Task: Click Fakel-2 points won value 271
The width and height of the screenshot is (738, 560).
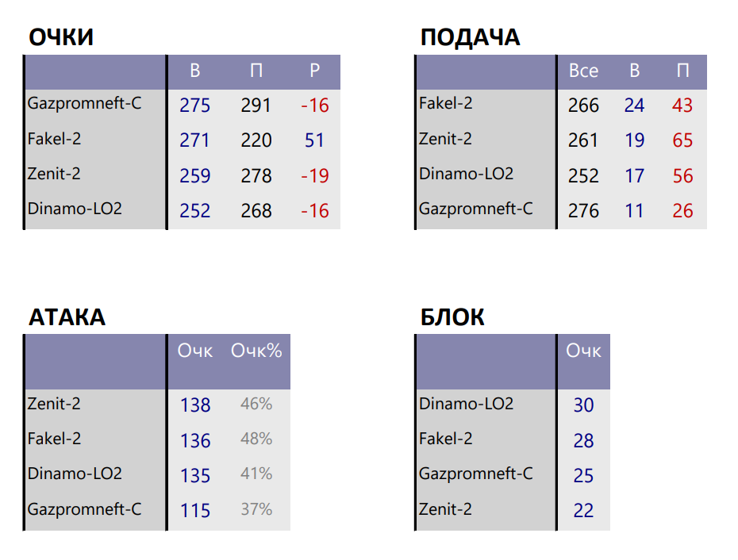Action: tap(194, 140)
